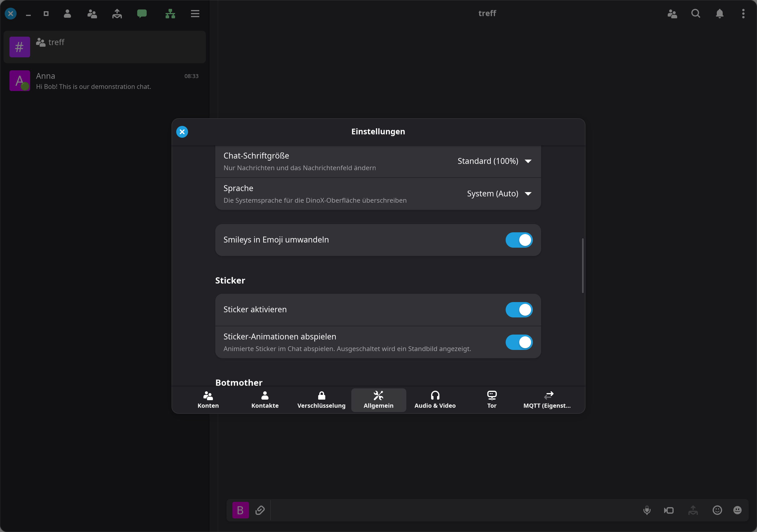Switch to the Konten settings tab
The image size is (757, 532).
pos(208,400)
